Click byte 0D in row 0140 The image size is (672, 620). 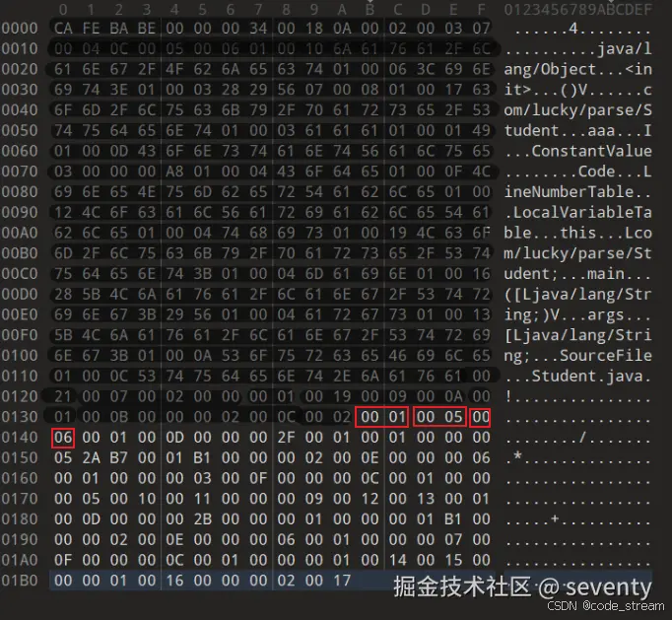(174, 438)
